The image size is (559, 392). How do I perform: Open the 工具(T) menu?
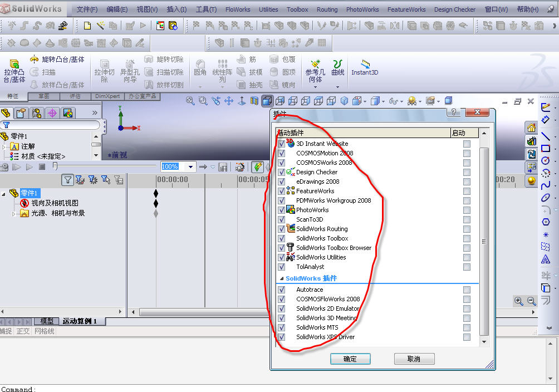tap(207, 9)
